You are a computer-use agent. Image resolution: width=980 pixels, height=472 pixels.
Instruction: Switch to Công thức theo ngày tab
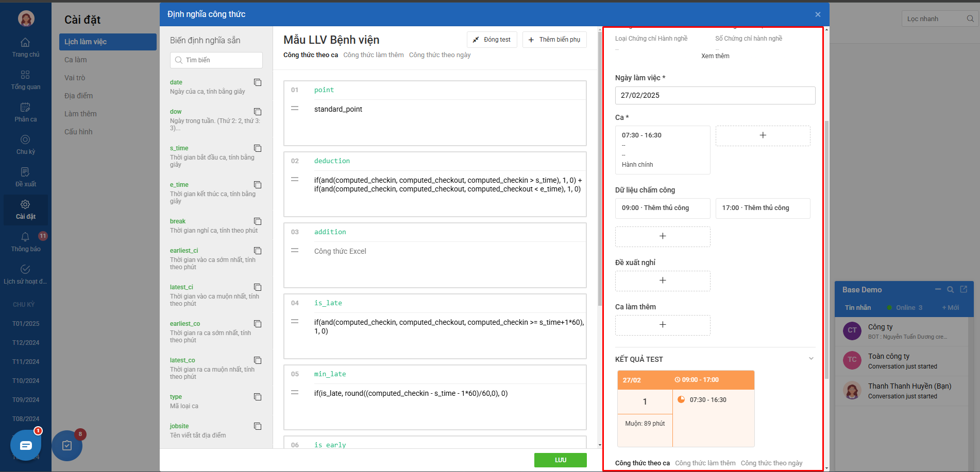click(440, 55)
